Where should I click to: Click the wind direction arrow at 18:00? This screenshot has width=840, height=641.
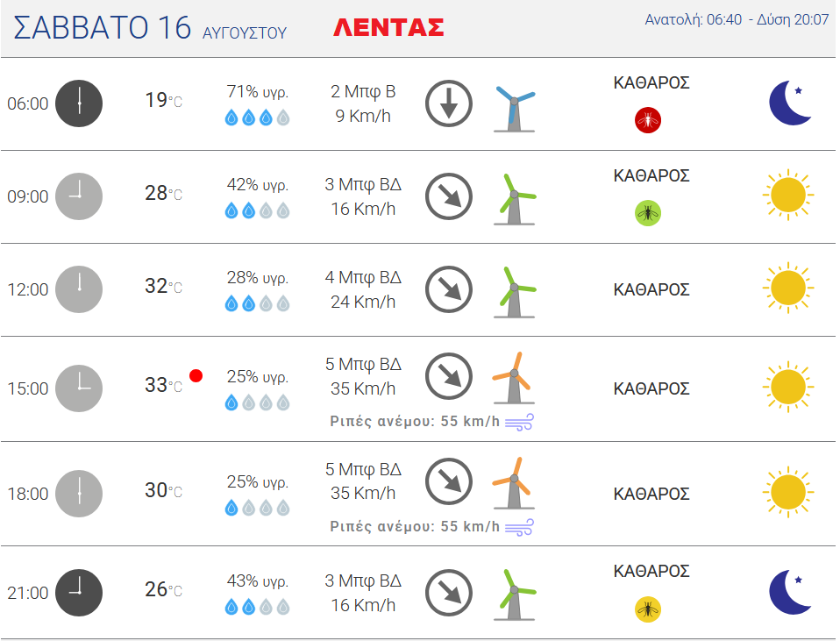449,481
